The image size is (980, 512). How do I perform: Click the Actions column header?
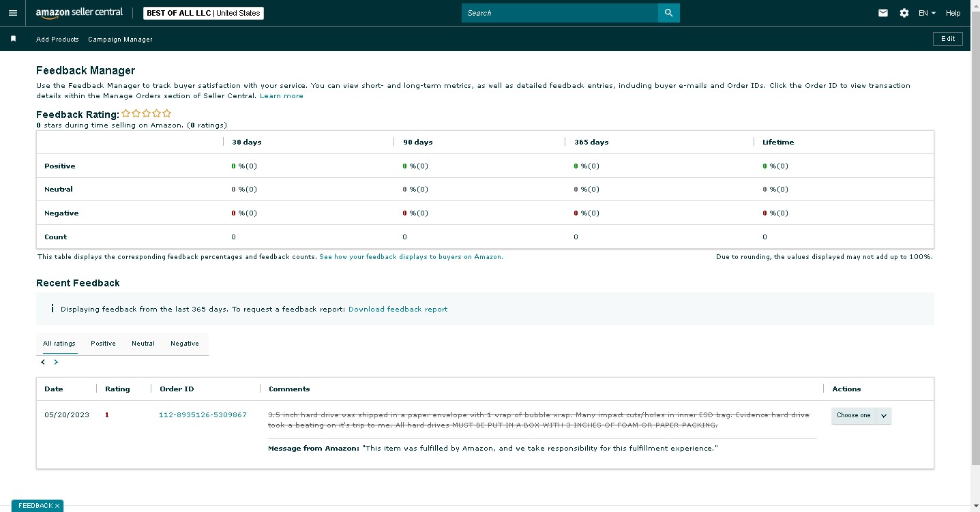click(846, 389)
